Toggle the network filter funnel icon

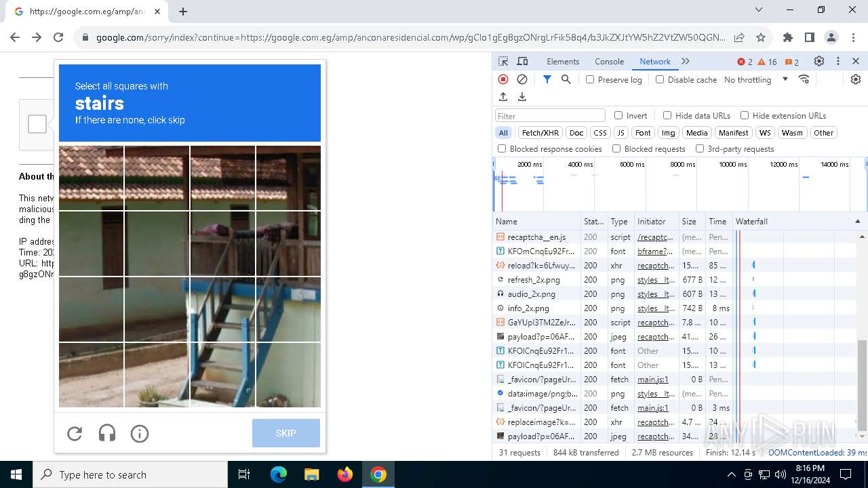click(x=547, y=79)
